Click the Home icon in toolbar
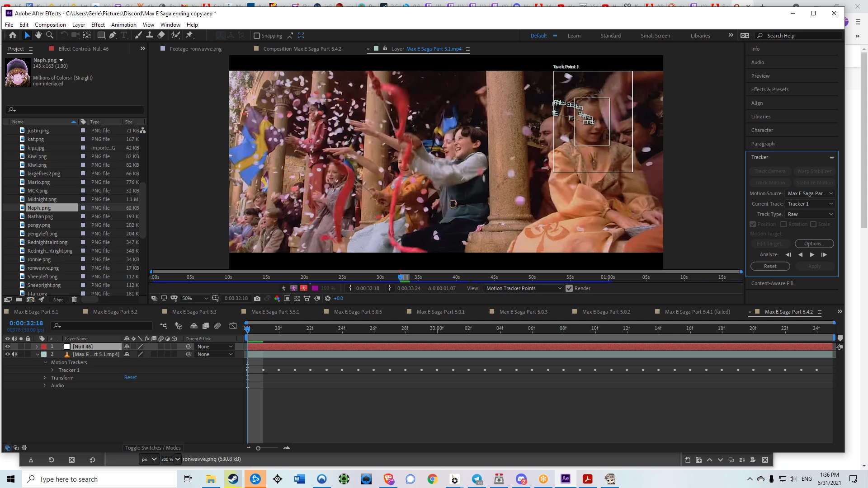The height and width of the screenshot is (488, 868). (13, 35)
